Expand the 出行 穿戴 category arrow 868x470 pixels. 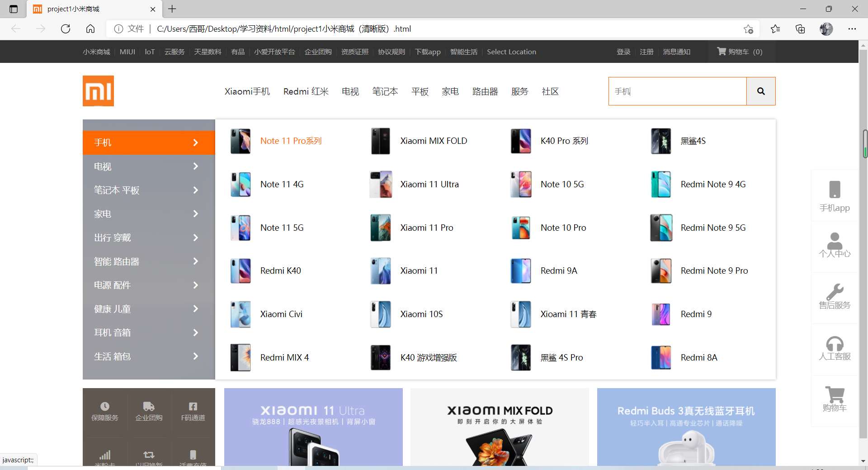click(196, 237)
